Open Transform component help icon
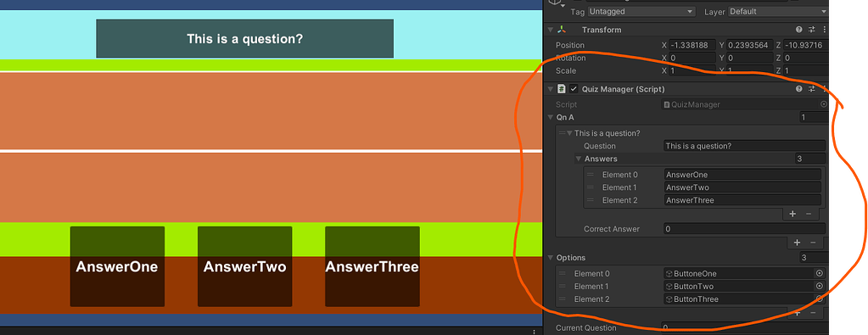 click(798, 30)
